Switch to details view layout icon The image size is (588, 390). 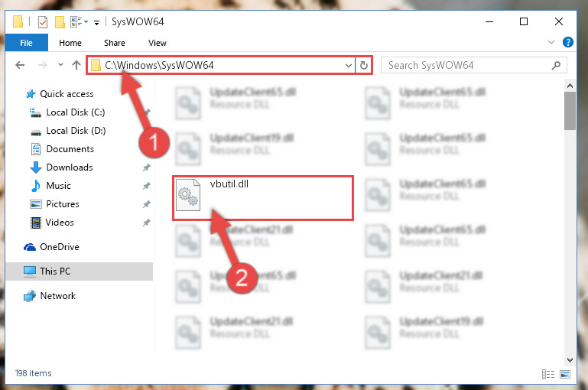(x=548, y=374)
